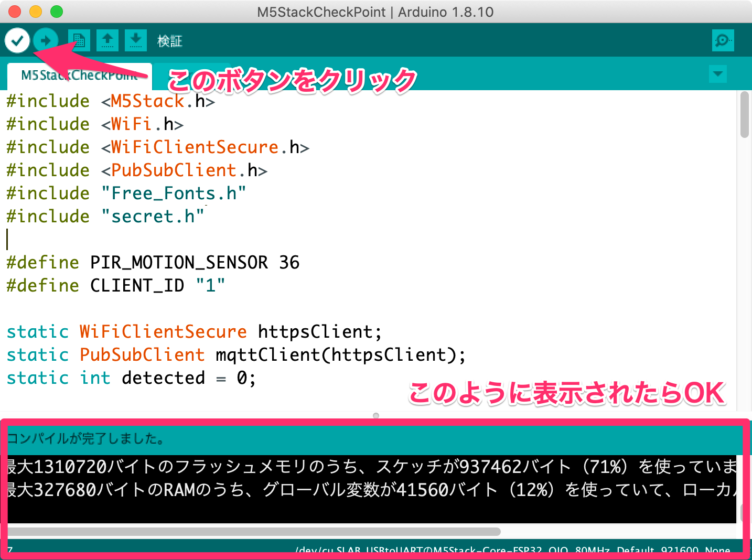Click the console pane divider handle
The image size is (752, 560).
(x=376, y=415)
